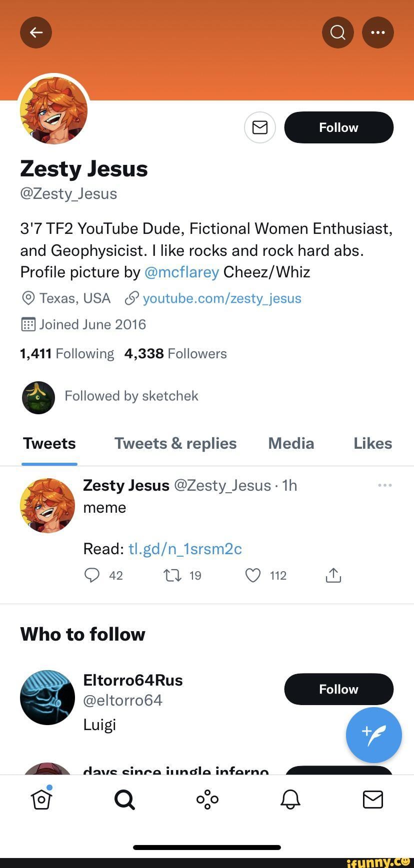Viewport: 414px width, 868px height.
Task: Open the search icon at top
Action: pyautogui.click(x=337, y=32)
